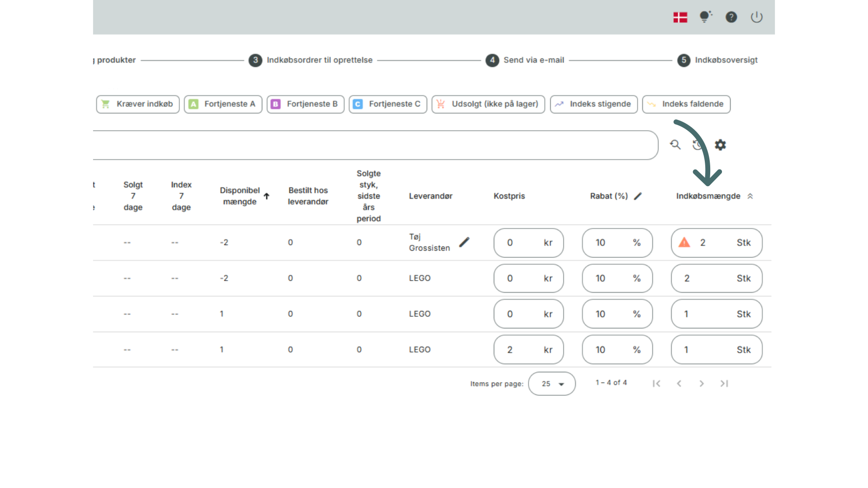Screen dimensions: 868x488
Task: Go to previous page of table
Action: [x=679, y=384]
